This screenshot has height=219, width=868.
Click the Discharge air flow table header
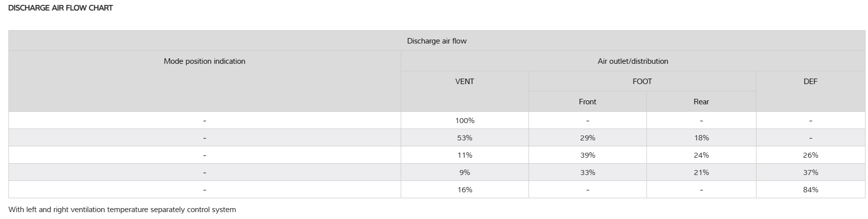[x=436, y=41]
